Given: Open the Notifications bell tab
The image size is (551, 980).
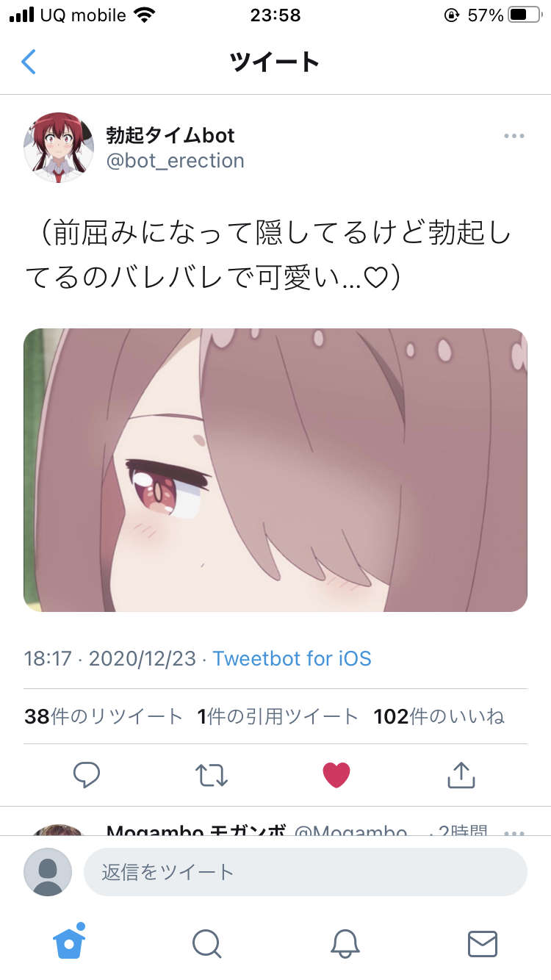Looking at the screenshot, I should (x=345, y=943).
